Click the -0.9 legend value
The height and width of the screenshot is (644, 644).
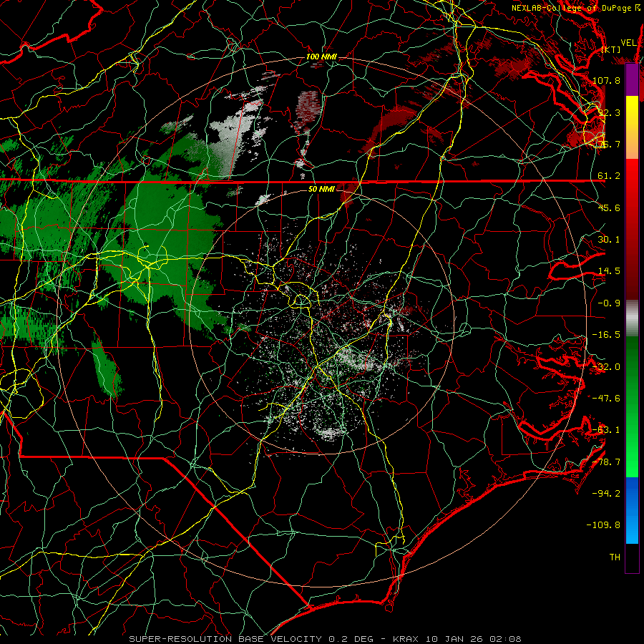coord(609,303)
